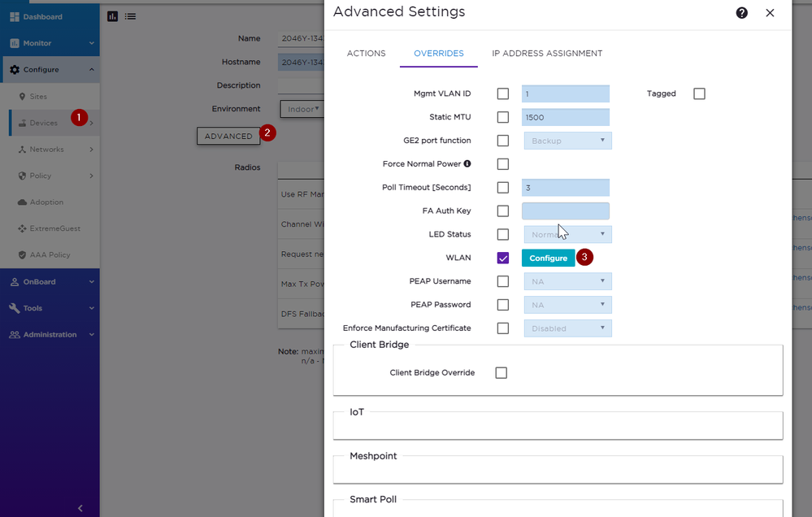Open Adoption cloud icon item
The image size is (812, 517).
coord(23,202)
